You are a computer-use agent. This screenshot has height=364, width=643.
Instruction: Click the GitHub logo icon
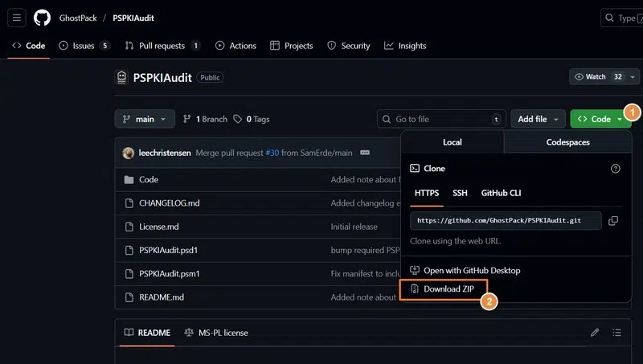pos(42,18)
